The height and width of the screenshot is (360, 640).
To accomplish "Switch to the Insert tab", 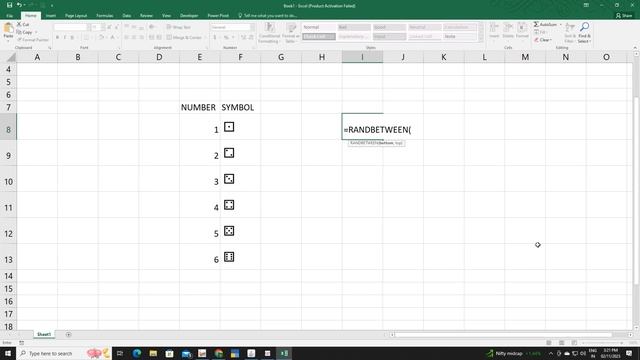I will [51, 16].
